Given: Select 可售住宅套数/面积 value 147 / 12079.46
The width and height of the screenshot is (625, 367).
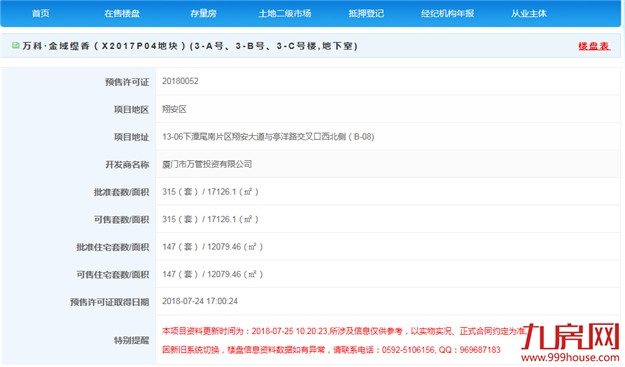Looking at the screenshot, I should click(212, 274).
